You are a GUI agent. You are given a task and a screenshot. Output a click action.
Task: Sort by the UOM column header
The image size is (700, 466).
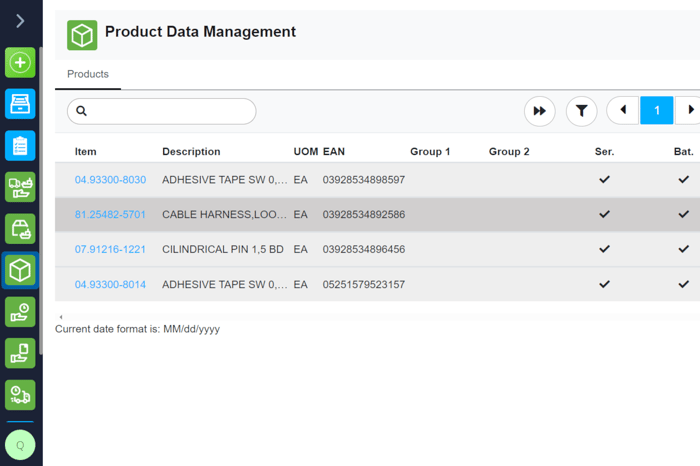(306, 152)
